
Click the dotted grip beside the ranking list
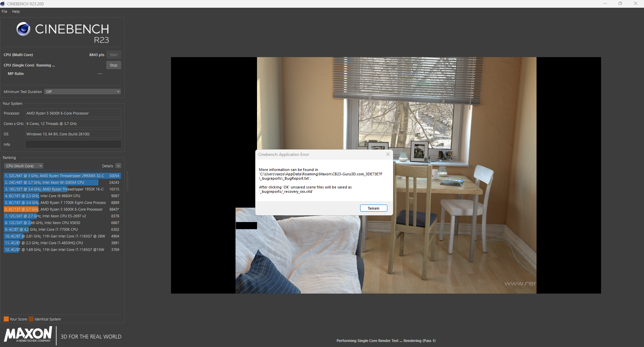pos(127,181)
